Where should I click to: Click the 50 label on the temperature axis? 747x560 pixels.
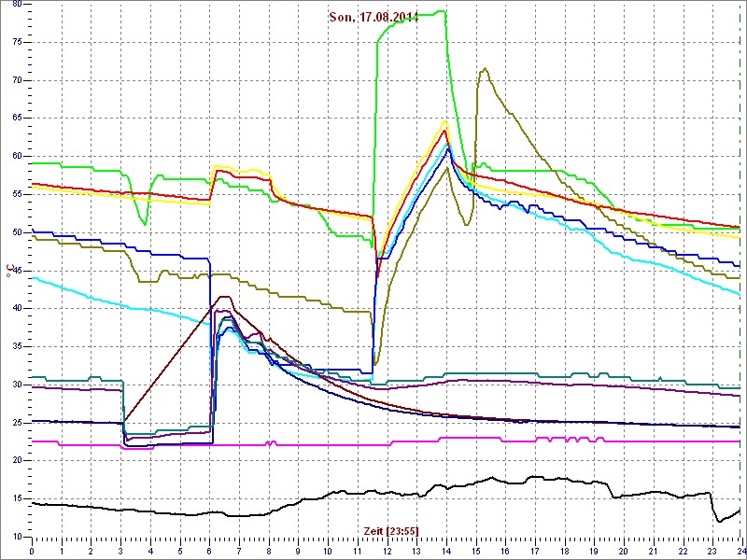pos(16,232)
